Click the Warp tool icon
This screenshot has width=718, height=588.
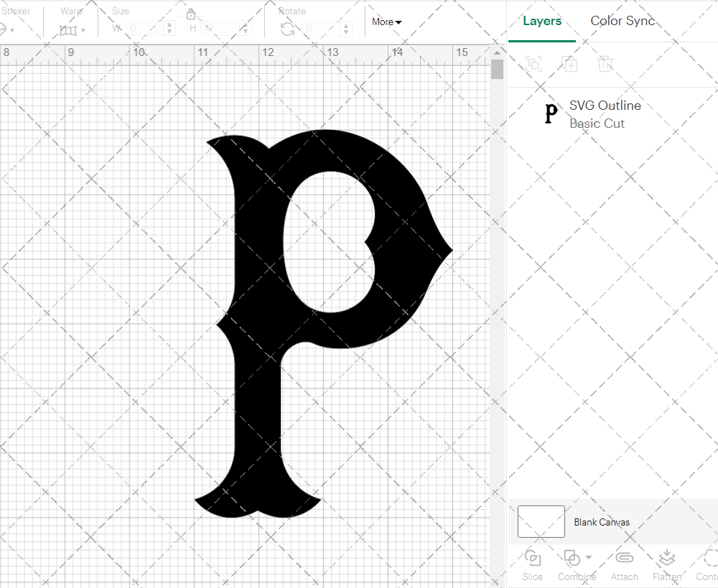coord(68,30)
